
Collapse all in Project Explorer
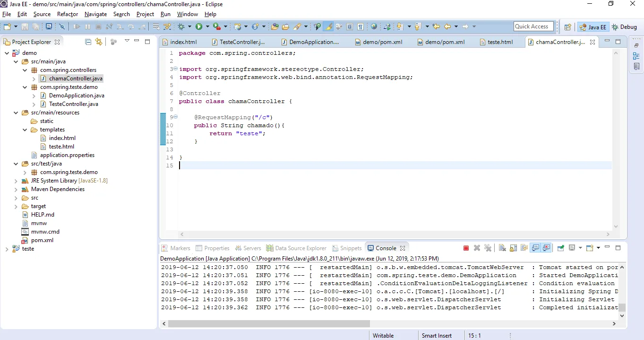pyautogui.click(x=88, y=42)
